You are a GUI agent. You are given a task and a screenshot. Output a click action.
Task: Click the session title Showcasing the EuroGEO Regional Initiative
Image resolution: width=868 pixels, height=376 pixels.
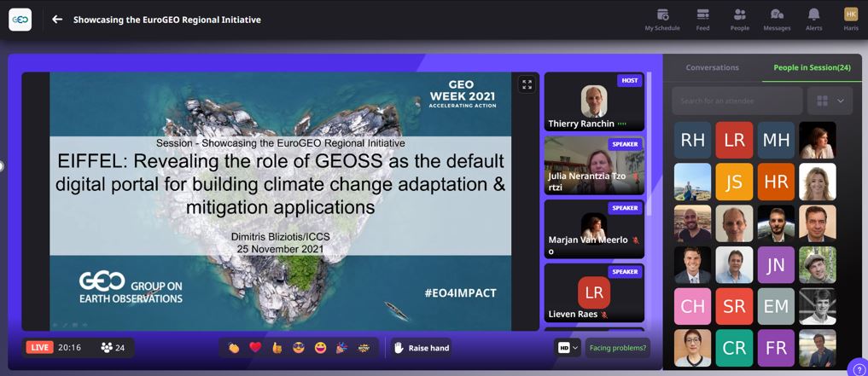point(167,20)
